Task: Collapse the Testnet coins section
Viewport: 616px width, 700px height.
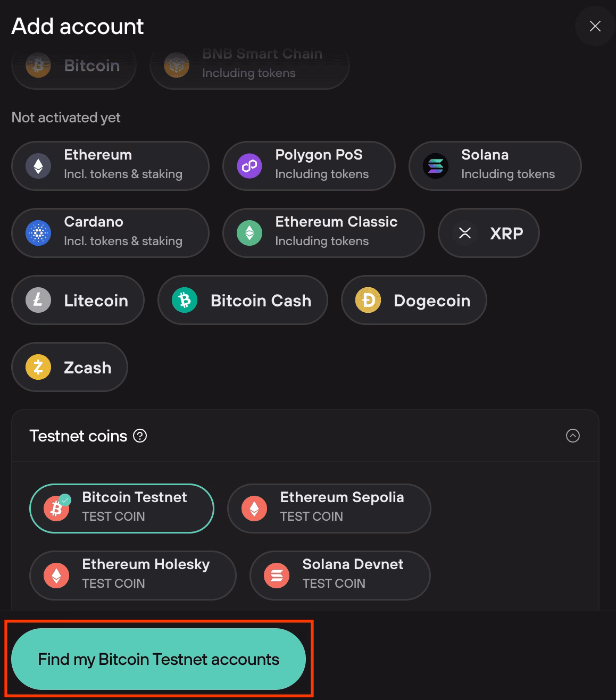Action: [x=573, y=436]
